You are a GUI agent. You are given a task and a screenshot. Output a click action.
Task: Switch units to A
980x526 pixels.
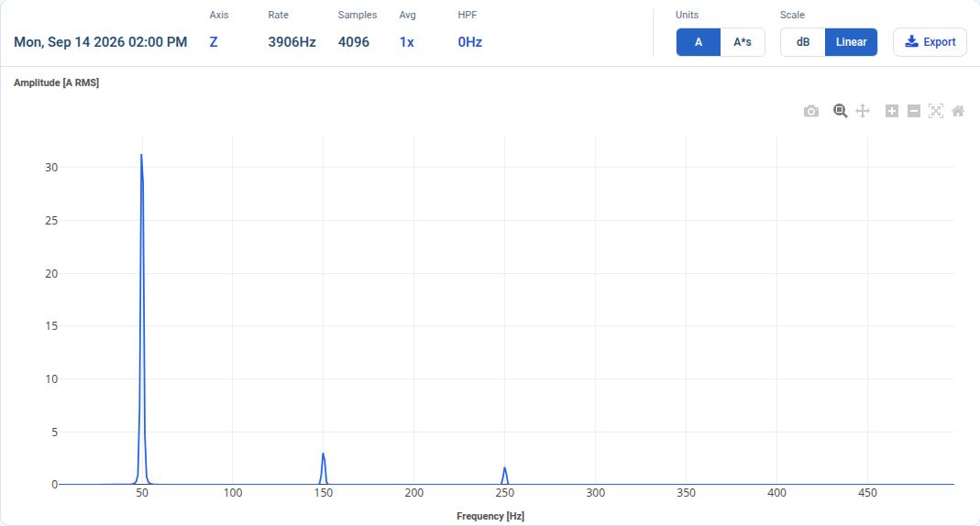click(699, 42)
